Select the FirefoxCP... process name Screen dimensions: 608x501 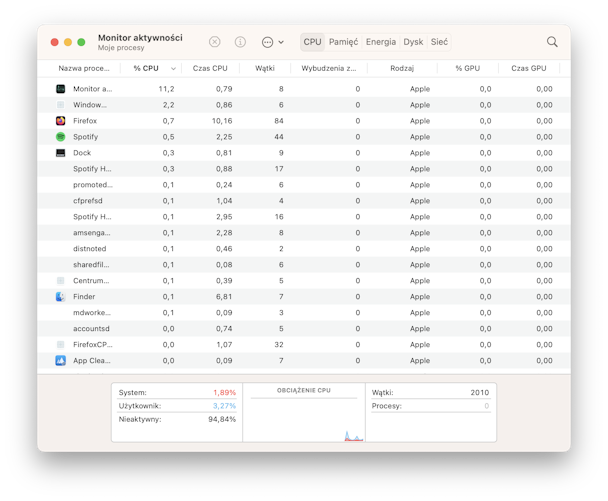[x=93, y=344]
